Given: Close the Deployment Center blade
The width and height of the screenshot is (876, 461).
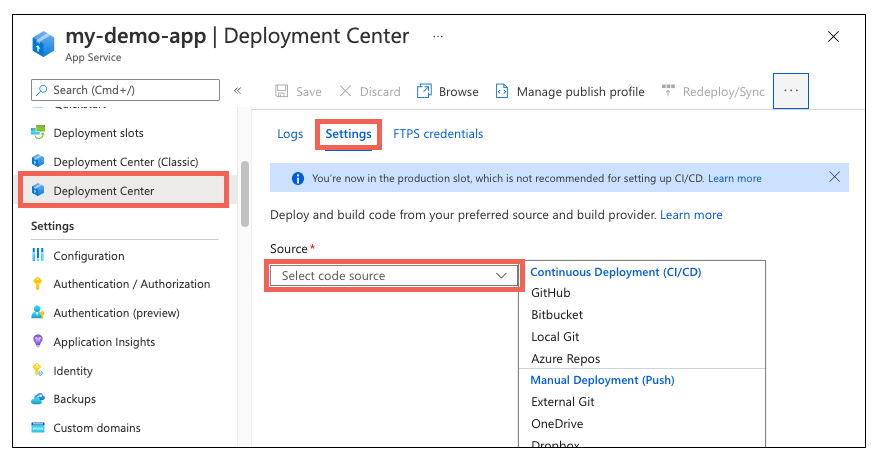Looking at the screenshot, I should [x=833, y=37].
